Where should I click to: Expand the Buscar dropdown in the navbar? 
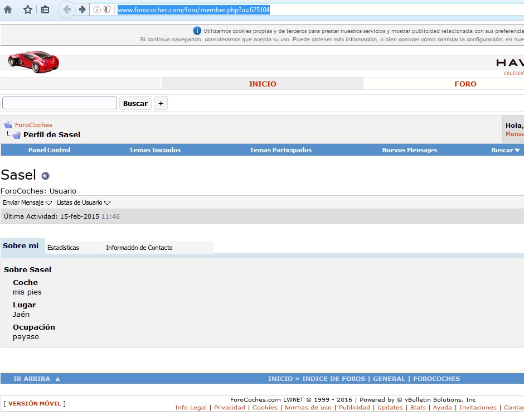tap(506, 150)
